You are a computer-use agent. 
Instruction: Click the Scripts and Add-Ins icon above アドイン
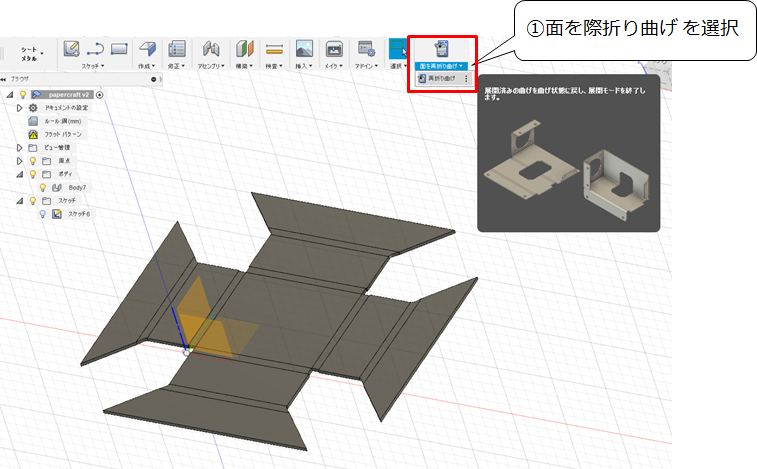[x=366, y=49]
